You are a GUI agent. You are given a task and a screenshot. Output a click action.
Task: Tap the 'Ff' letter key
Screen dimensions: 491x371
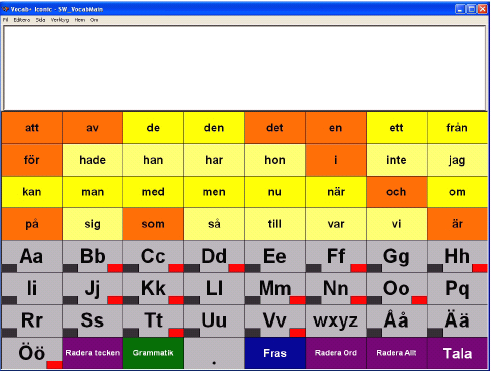336,256
